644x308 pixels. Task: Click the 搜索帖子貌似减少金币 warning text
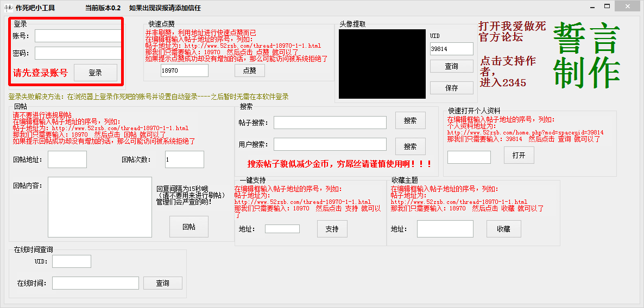(339, 164)
